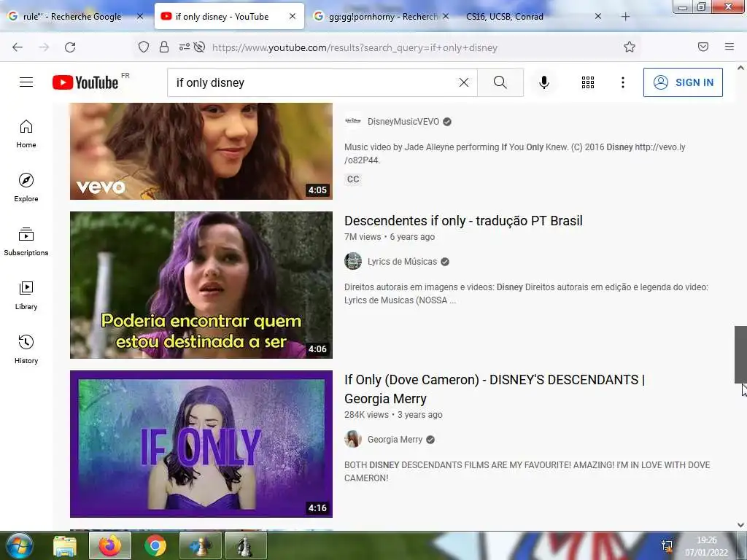Switch to the "rule" Recherche Google tab
Viewport: 747px width, 560px height.
click(x=71, y=17)
